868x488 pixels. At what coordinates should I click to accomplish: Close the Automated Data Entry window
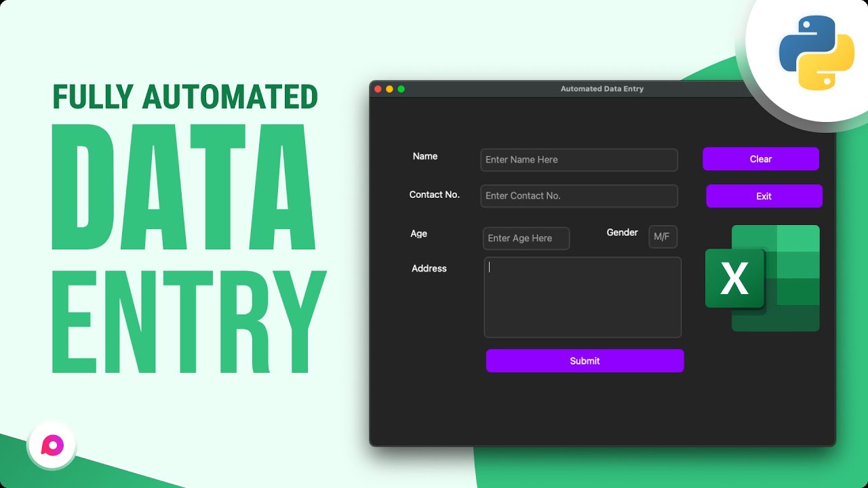tap(378, 89)
